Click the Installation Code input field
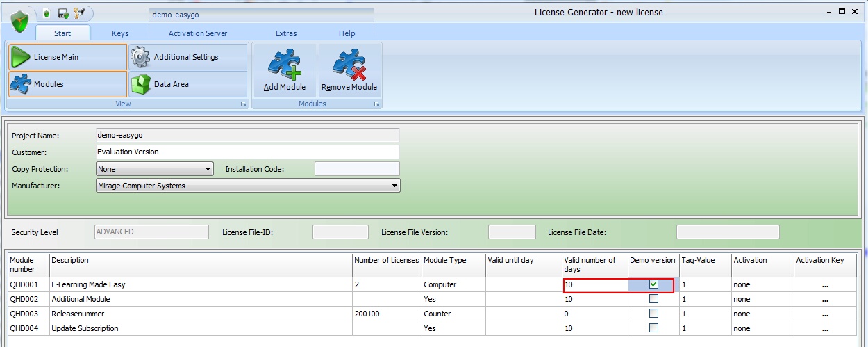This screenshot has width=868, height=347. 357,169
